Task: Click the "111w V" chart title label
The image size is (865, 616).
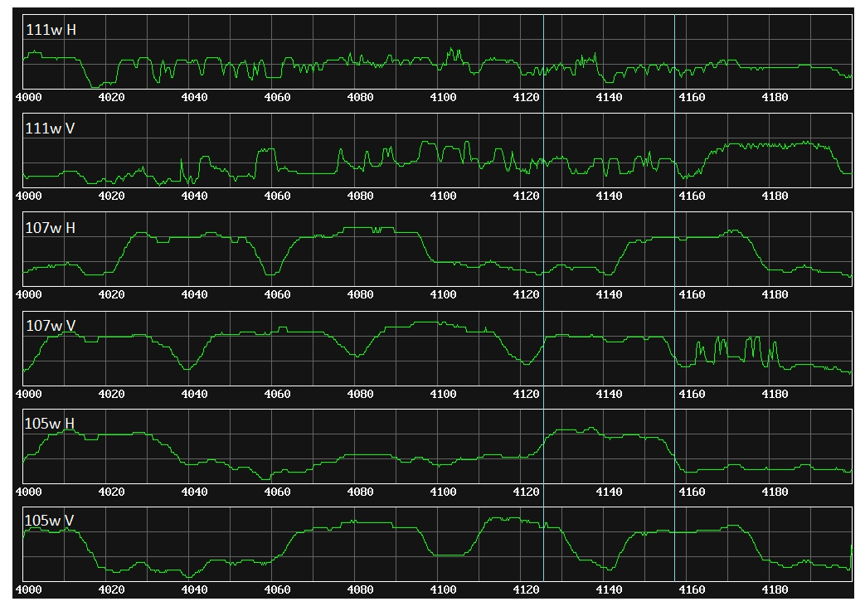Action: tap(50, 129)
